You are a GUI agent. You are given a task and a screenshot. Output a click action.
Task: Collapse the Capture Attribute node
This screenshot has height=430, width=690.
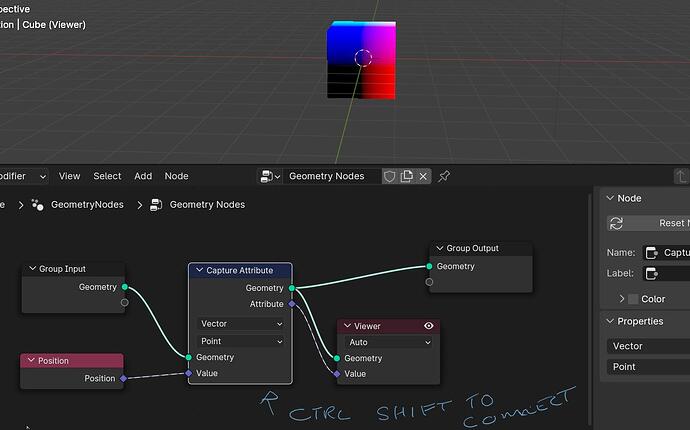(x=199, y=270)
